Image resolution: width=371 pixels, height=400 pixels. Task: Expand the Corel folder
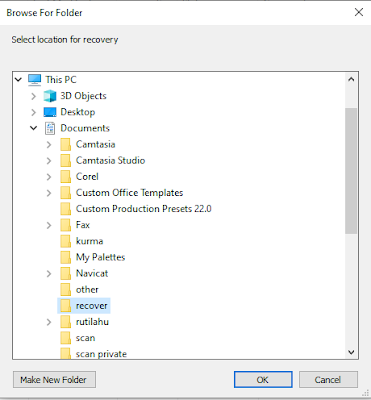pos(49,177)
